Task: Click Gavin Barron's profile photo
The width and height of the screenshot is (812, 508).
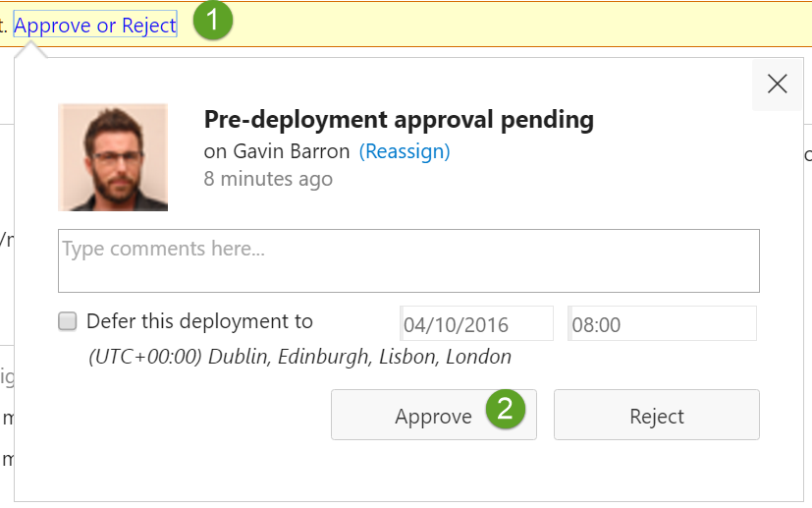Action: 113,157
